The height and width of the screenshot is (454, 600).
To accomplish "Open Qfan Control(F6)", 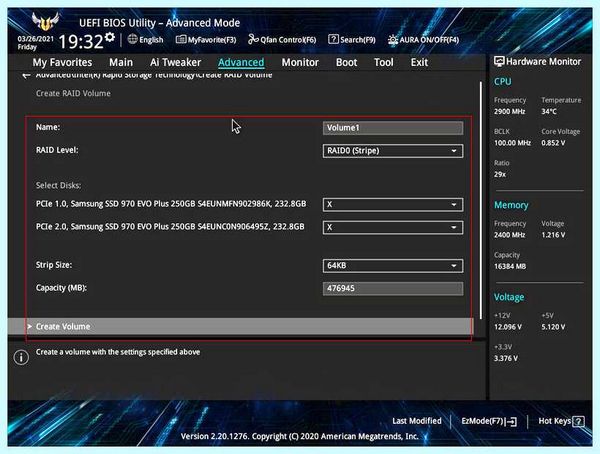I will tap(282, 39).
